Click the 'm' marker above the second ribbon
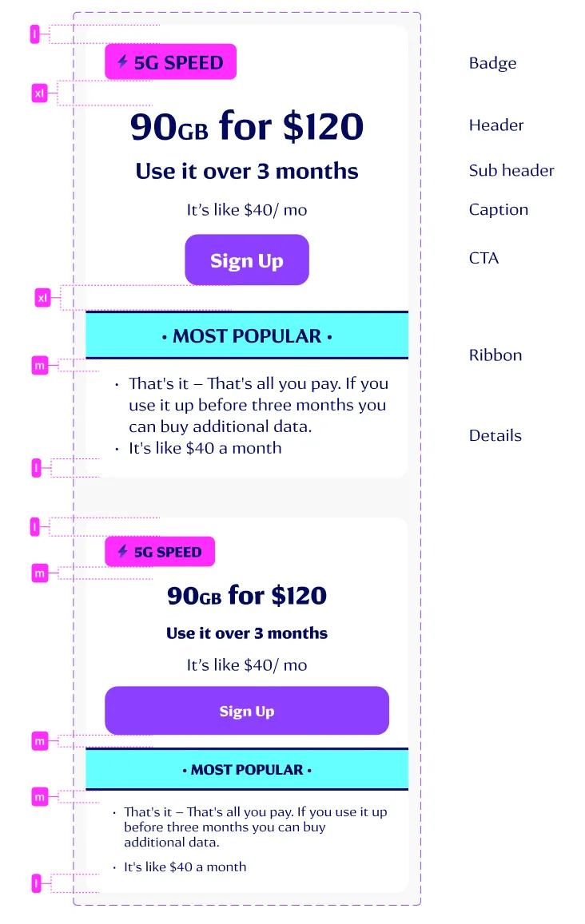This screenshot has height=924, width=585. (39, 741)
